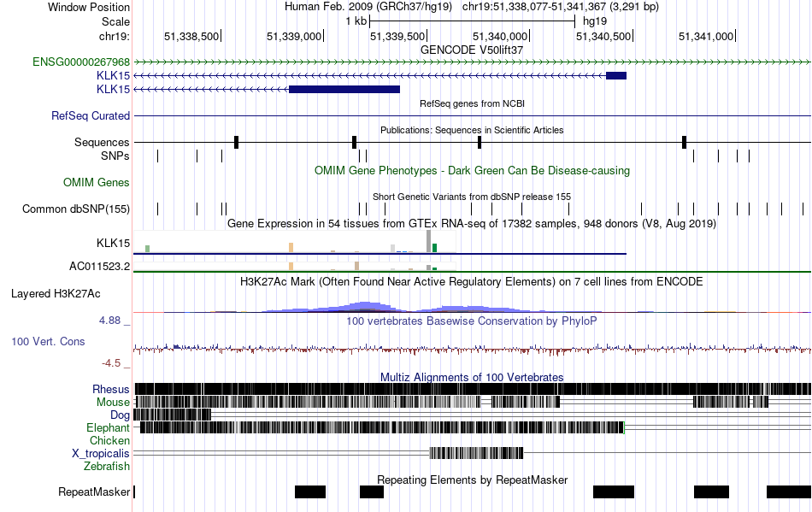Click Repeating Elements by RepeatMasker title

coord(472,480)
